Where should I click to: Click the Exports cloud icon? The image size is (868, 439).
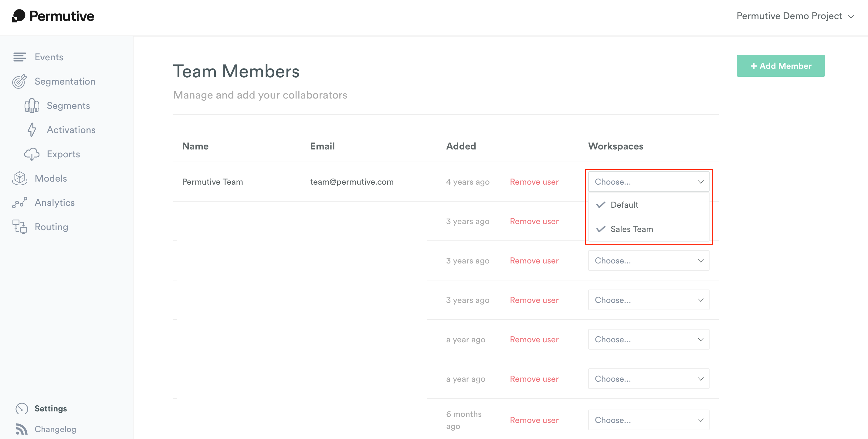click(x=32, y=154)
